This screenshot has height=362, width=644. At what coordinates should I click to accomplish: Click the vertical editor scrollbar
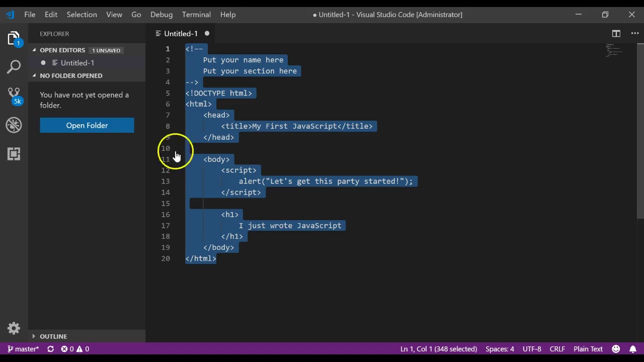[x=640, y=131]
